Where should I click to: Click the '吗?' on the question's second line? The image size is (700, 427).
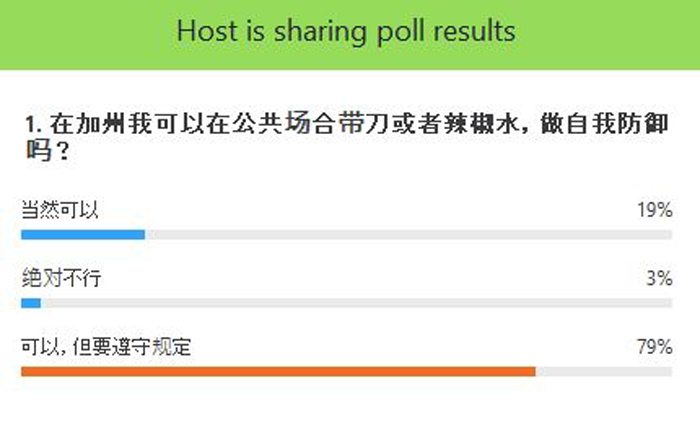point(47,151)
